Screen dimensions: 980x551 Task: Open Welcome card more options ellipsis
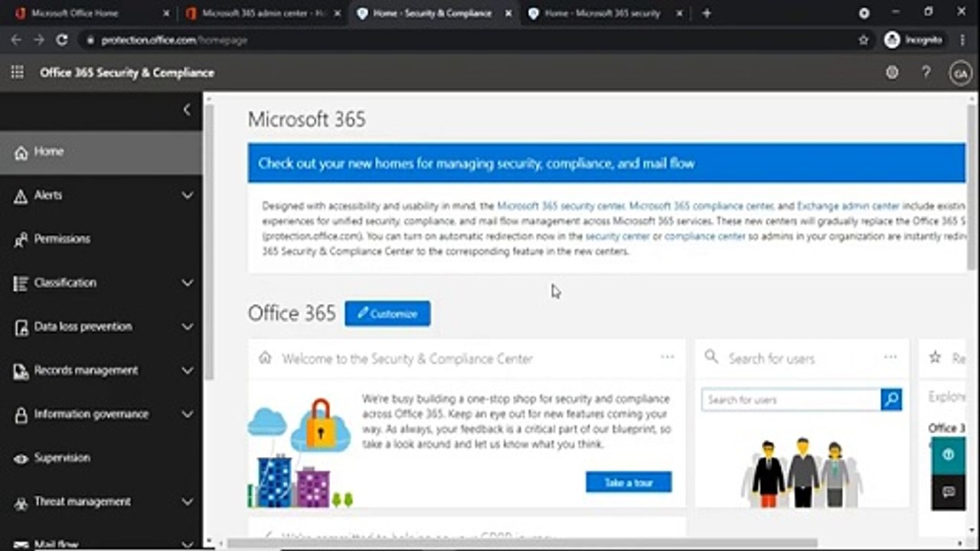tap(668, 357)
